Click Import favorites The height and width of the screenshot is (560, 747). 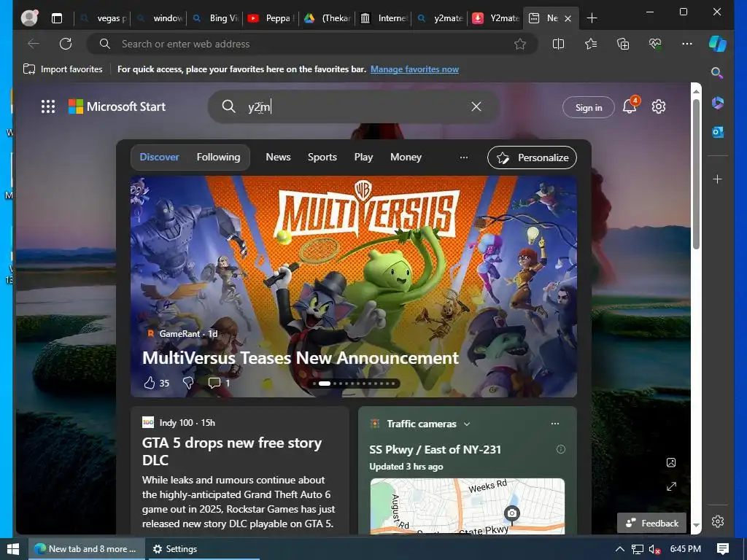63,69
